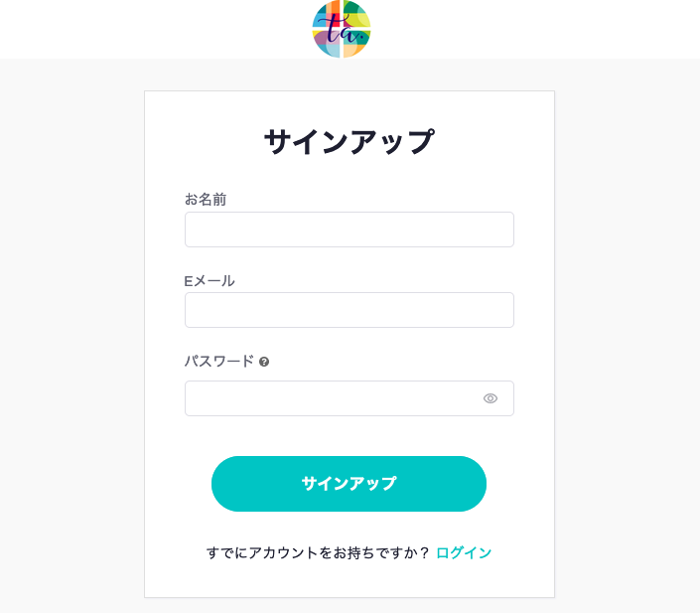Viewport: 700px width, 613px height.
Task: Go to homepage via the ta. logo
Action: click(x=342, y=29)
